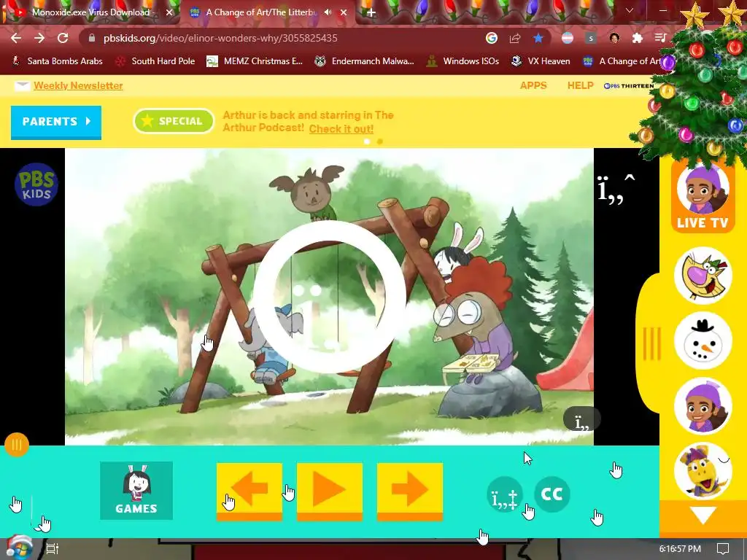Follow the 'Check it out!' Arthur Podcast link
747x560 pixels.
click(341, 128)
